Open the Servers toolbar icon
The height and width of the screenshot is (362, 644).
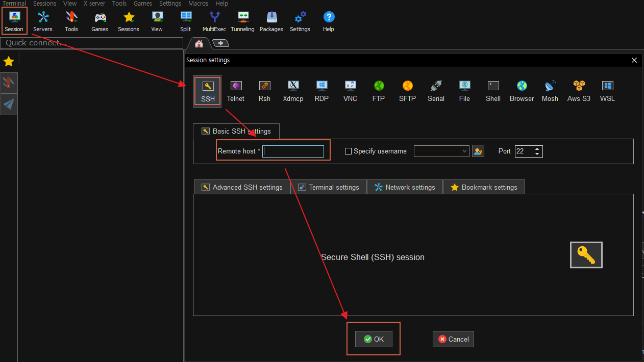click(43, 21)
